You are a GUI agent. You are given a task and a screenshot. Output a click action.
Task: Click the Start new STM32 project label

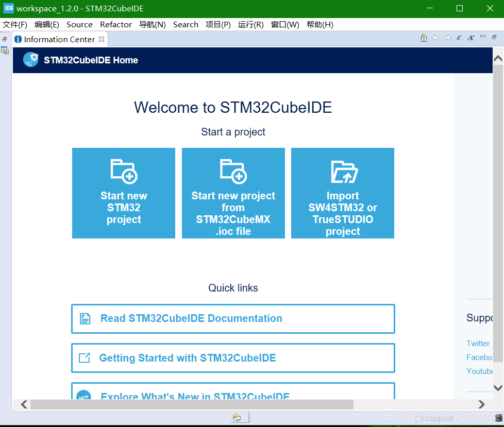point(124,208)
